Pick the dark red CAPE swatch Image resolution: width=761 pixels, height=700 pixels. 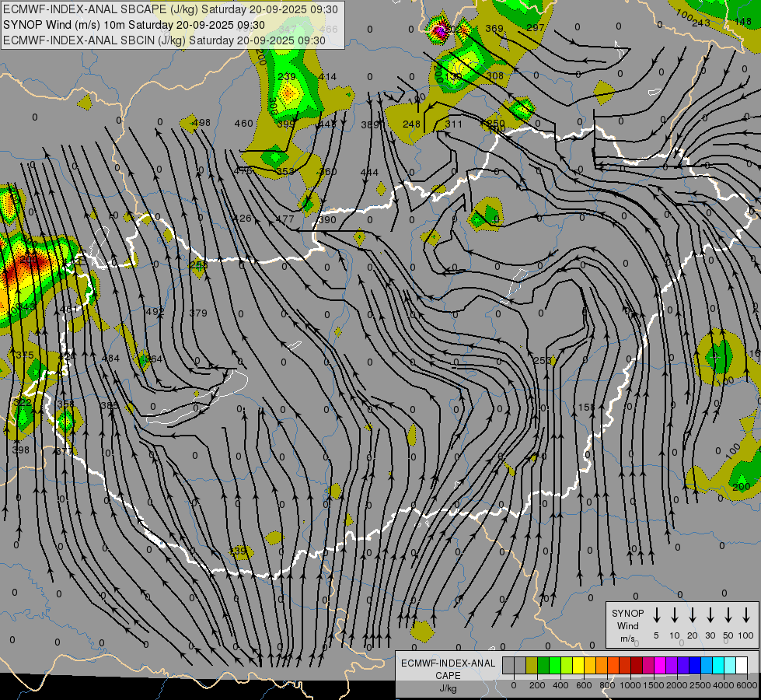click(x=637, y=665)
